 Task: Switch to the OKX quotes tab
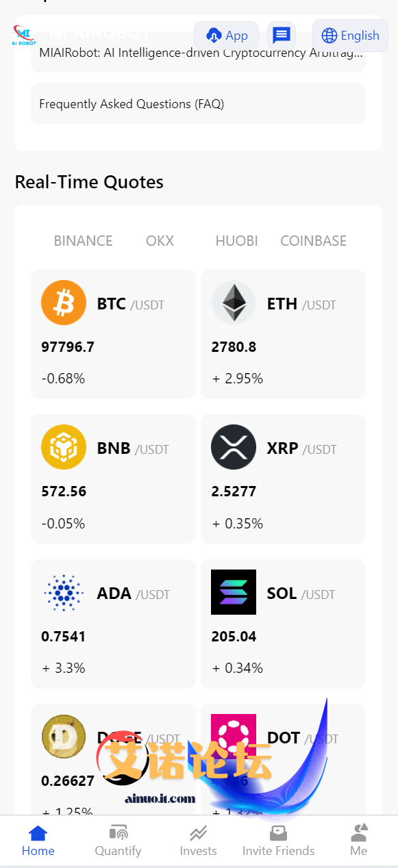coord(160,241)
